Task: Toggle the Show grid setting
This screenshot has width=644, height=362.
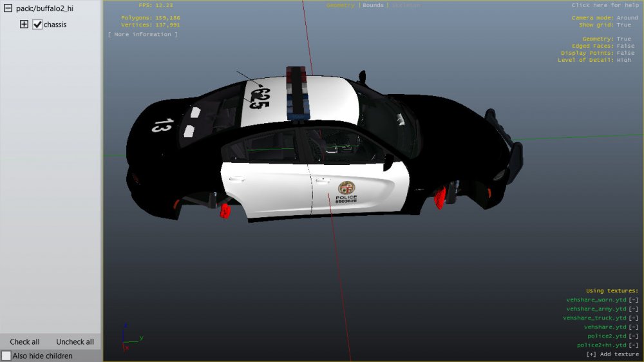Action: [605, 24]
